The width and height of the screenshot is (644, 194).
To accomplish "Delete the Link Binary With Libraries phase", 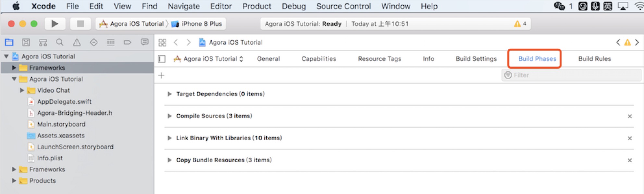I will coord(629,138).
